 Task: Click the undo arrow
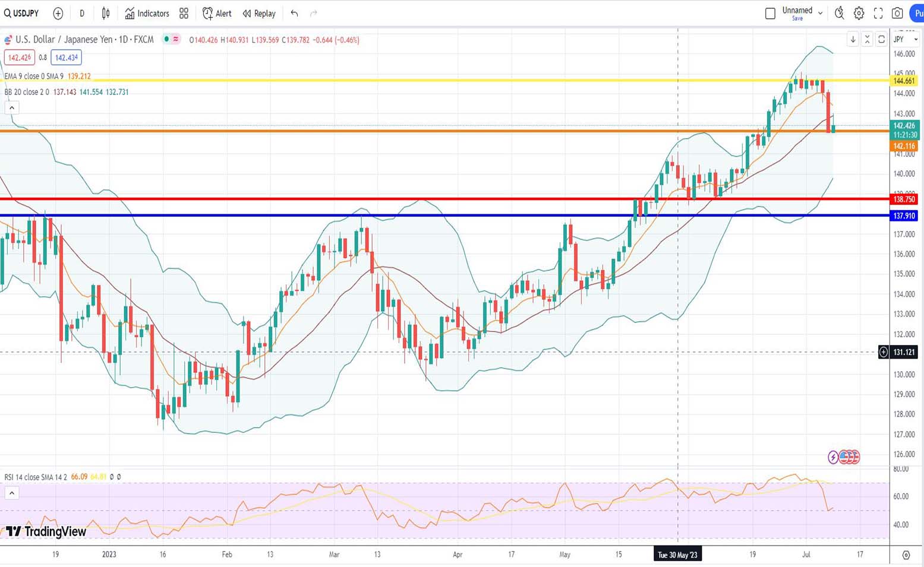[294, 13]
